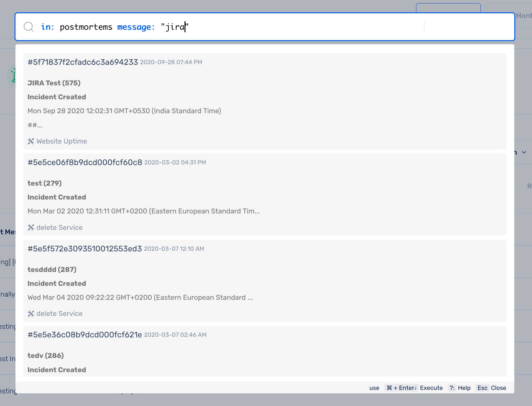
Task: Click the wrench icon in test (279) result
Action: tap(31, 227)
